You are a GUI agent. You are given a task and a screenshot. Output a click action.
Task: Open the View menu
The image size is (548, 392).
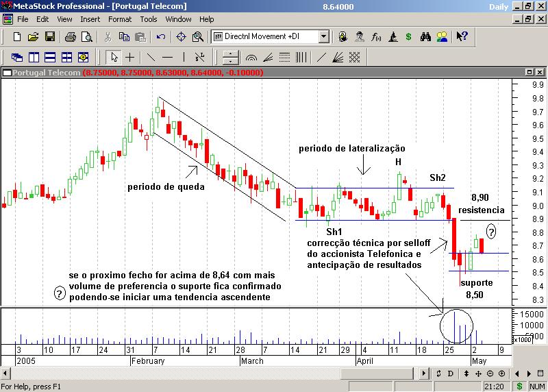(x=64, y=19)
